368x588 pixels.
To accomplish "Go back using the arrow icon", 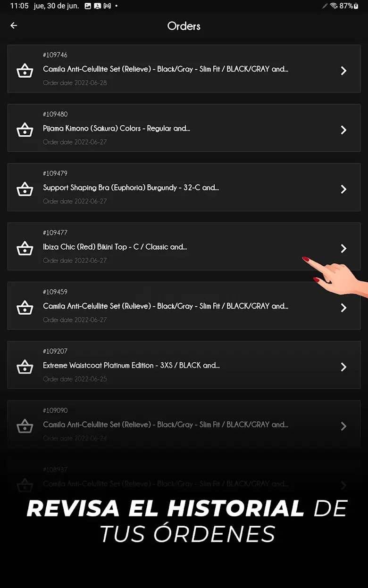I will click(x=14, y=25).
